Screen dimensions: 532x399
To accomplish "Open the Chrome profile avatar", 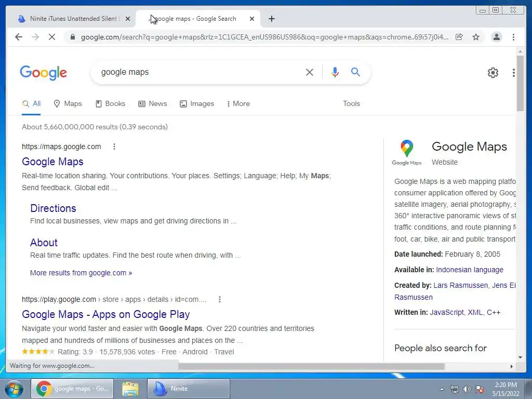I will [x=496, y=37].
